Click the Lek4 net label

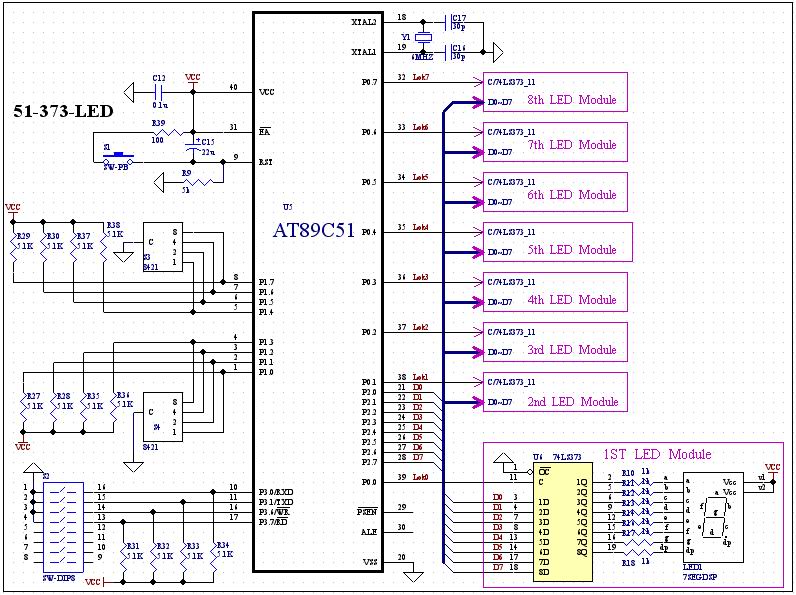pyautogui.click(x=421, y=227)
